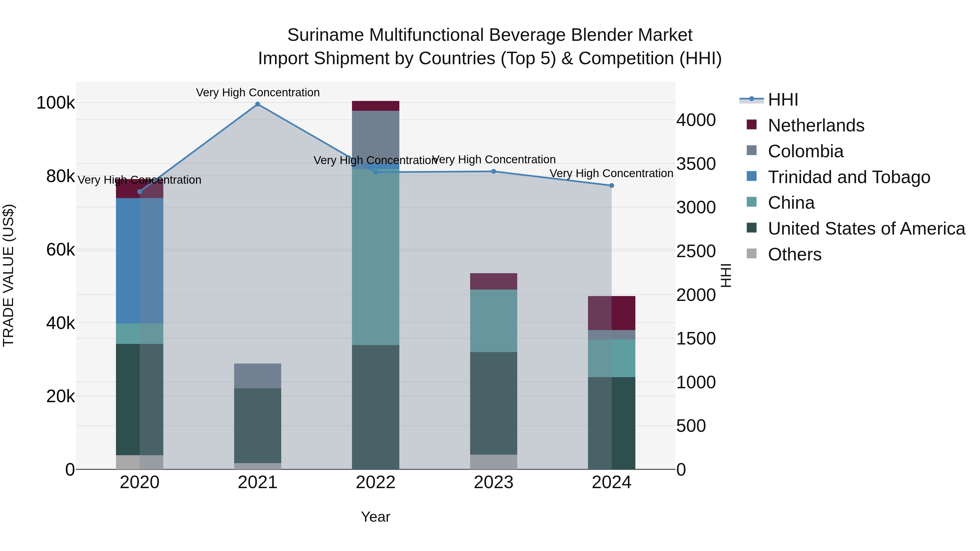Image resolution: width=980 pixels, height=551 pixels.
Task: Click the 2022 United States bar segment
Action: tap(375, 407)
